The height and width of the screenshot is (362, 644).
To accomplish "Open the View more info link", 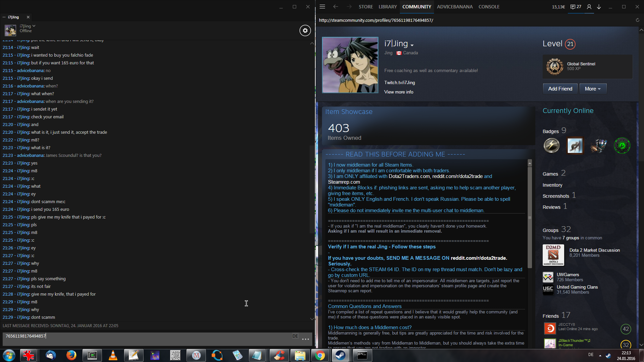I will coord(398,92).
